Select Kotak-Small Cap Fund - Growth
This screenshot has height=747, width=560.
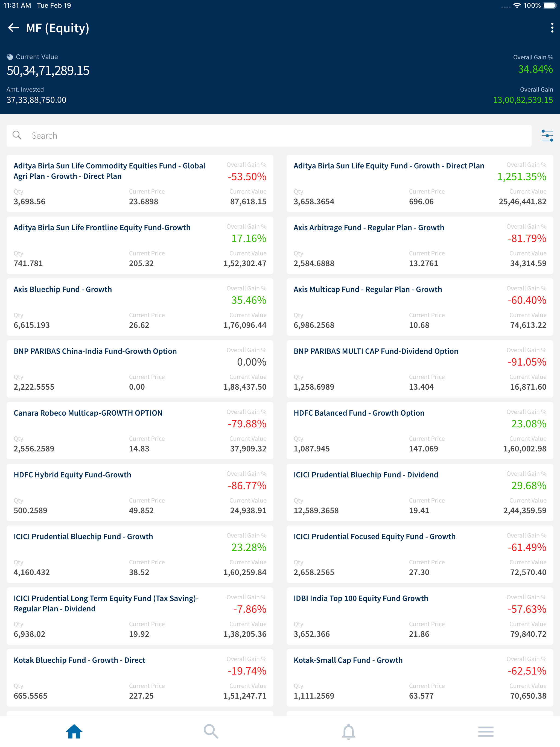(x=420, y=678)
